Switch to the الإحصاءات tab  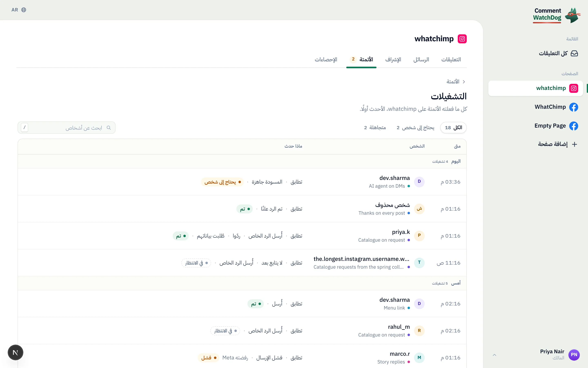pos(326,59)
